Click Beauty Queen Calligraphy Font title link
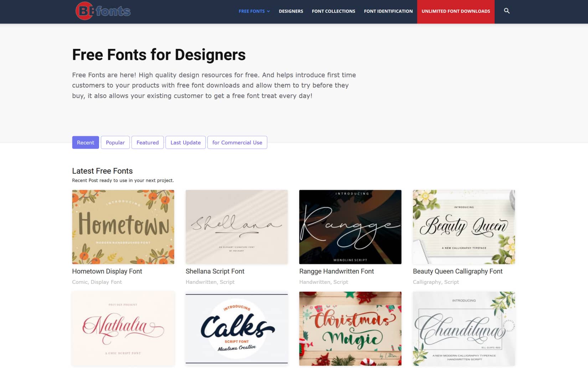The width and height of the screenshot is (588, 368). pyautogui.click(x=458, y=271)
